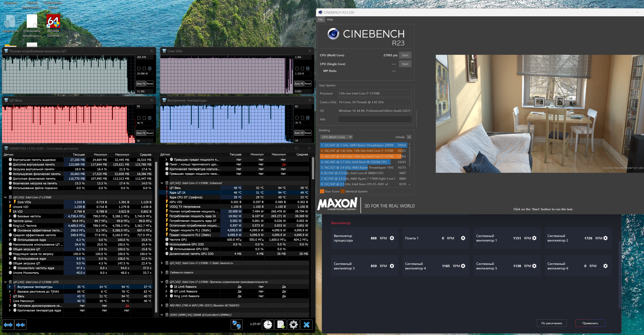
Task: Open HWiNFO sensor settings gear
Action: pyautogui.click(x=293, y=325)
